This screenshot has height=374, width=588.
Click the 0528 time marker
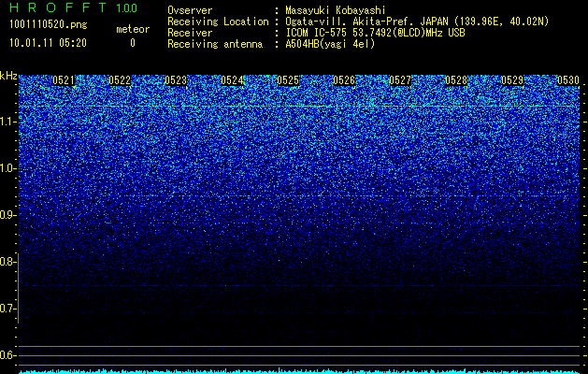point(456,80)
